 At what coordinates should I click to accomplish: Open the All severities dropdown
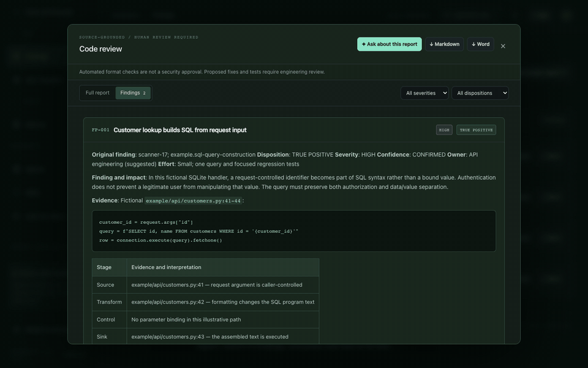pos(424,93)
